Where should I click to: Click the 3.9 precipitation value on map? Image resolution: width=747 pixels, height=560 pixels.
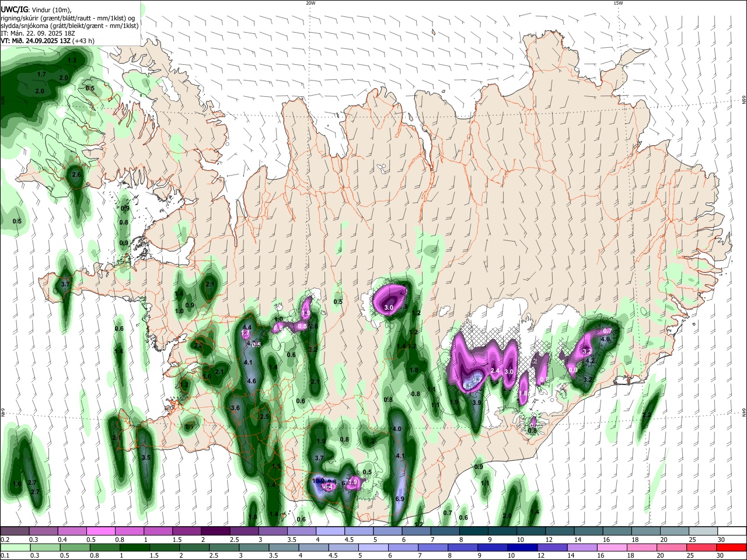476,402
